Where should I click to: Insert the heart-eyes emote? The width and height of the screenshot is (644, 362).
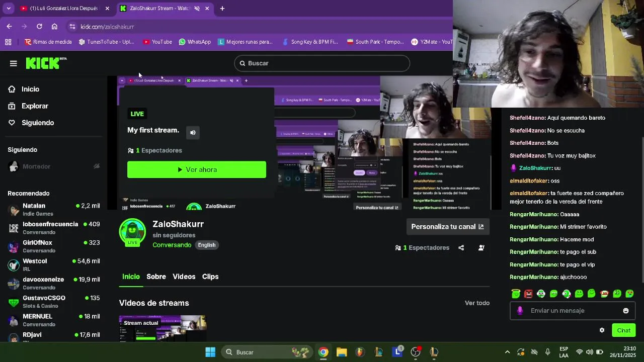(629, 294)
